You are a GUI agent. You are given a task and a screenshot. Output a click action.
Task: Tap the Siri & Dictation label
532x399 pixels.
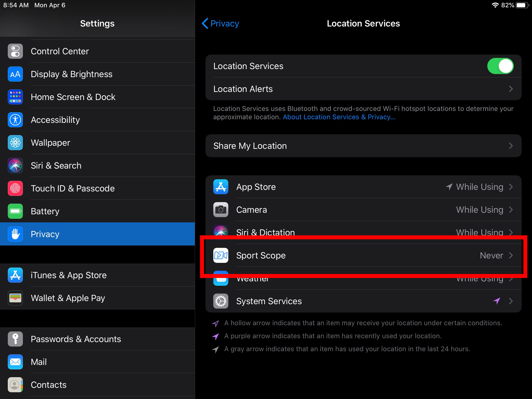tap(265, 232)
